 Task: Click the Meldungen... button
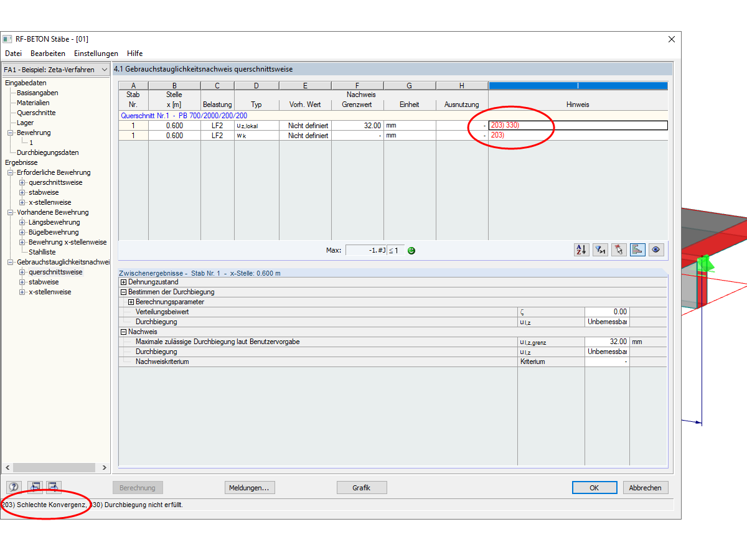(250, 488)
